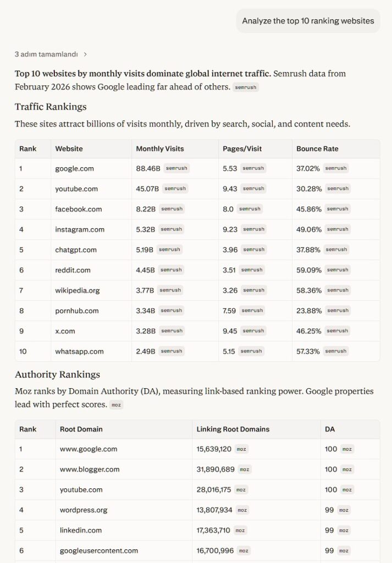Click the google.com link in the Traffic Rankings table

pyautogui.click(x=72, y=168)
